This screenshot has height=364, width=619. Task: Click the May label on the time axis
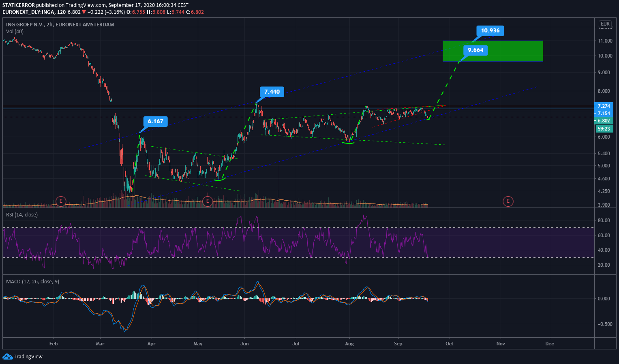click(198, 344)
